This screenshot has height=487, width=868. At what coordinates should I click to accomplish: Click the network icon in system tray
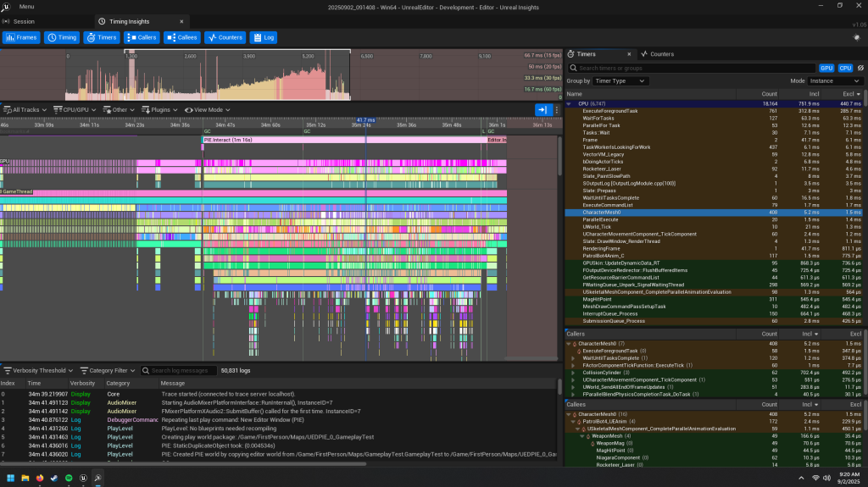(815, 478)
